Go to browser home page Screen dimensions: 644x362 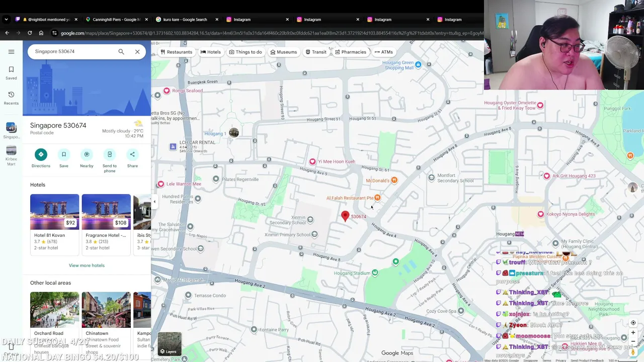(x=41, y=33)
